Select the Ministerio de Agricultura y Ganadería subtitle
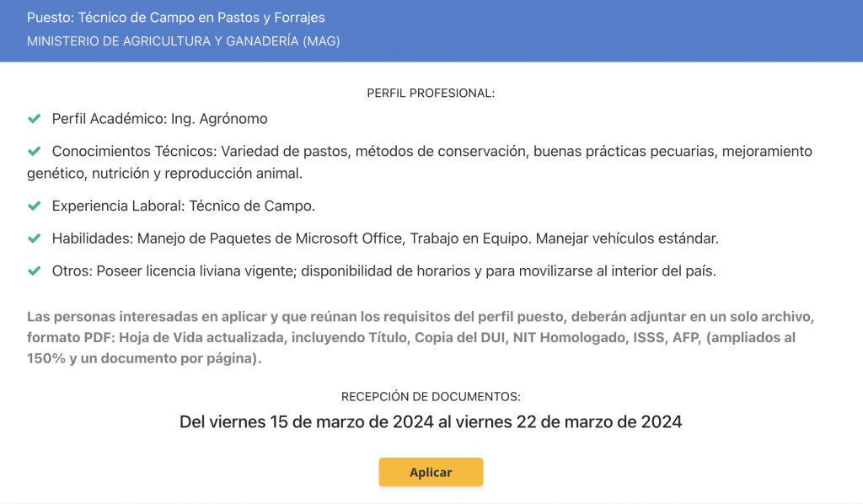Image resolution: width=863 pixels, height=504 pixels. click(183, 41)
